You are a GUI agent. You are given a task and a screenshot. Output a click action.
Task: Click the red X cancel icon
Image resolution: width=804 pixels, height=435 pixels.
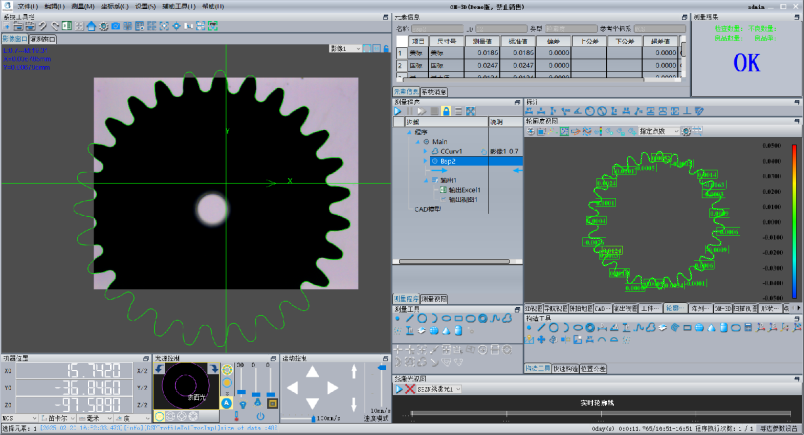(410, 388)
